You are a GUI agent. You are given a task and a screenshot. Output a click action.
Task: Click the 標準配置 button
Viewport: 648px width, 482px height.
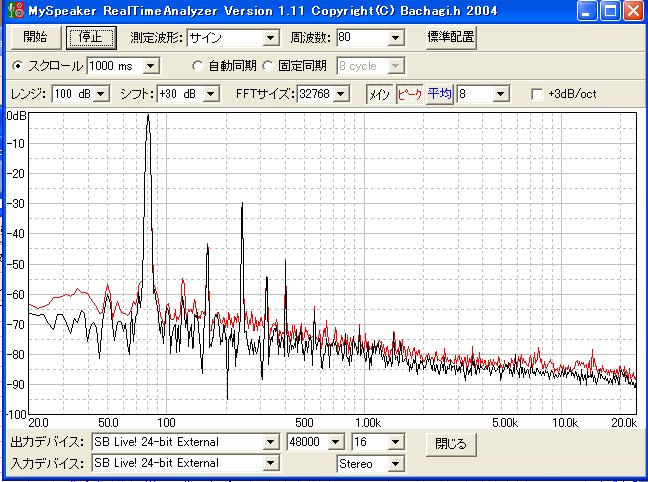coord(450,38)
